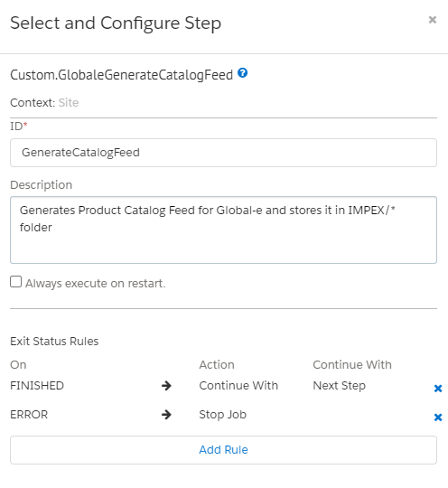Click the arrow icon in FINISHED row

(x=166, y=386)
